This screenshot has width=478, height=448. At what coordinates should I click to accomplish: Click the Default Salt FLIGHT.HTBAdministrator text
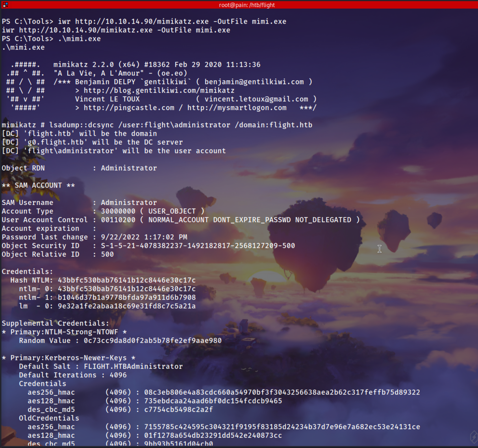133,366
